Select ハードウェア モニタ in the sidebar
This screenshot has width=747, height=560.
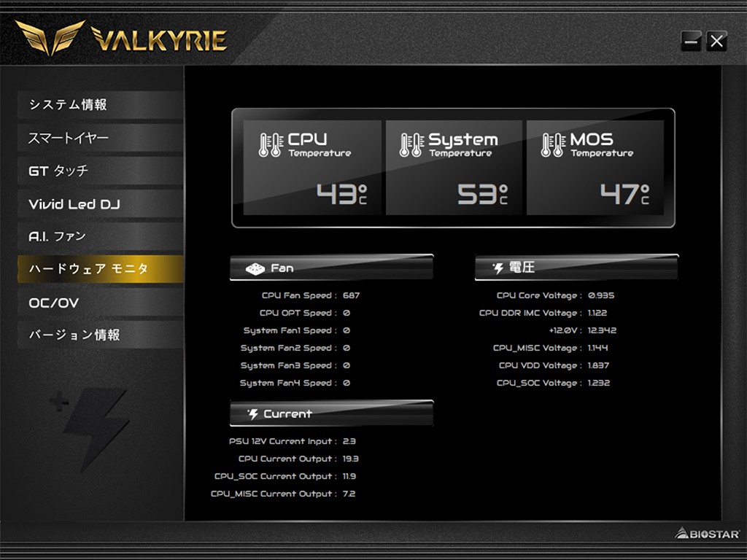pyautogui.click(x=101, y=269)
